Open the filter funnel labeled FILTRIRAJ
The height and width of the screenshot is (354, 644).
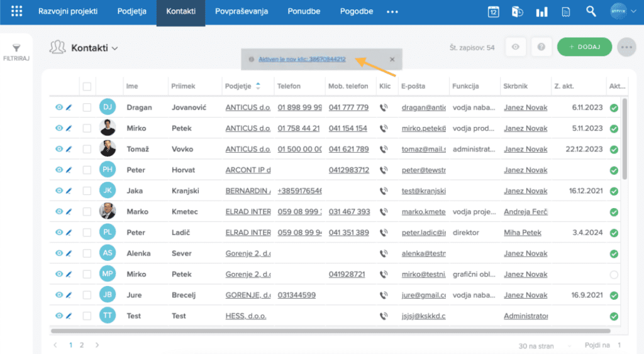16,52
